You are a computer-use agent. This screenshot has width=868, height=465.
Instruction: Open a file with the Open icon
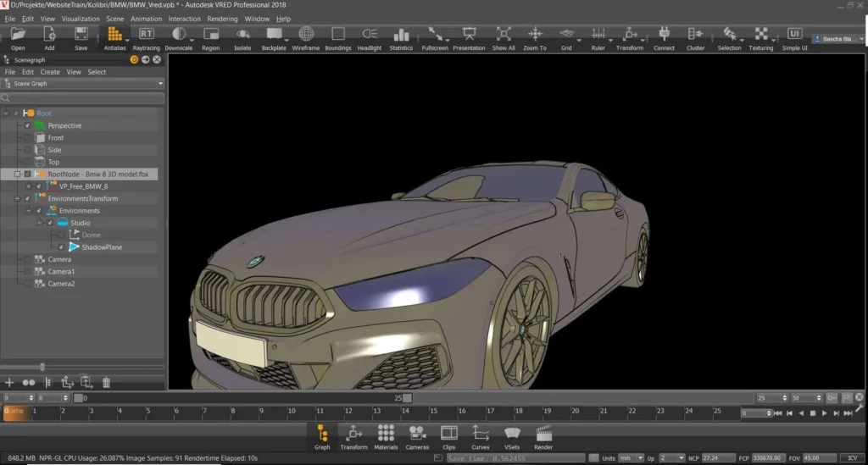click(18, 34)
